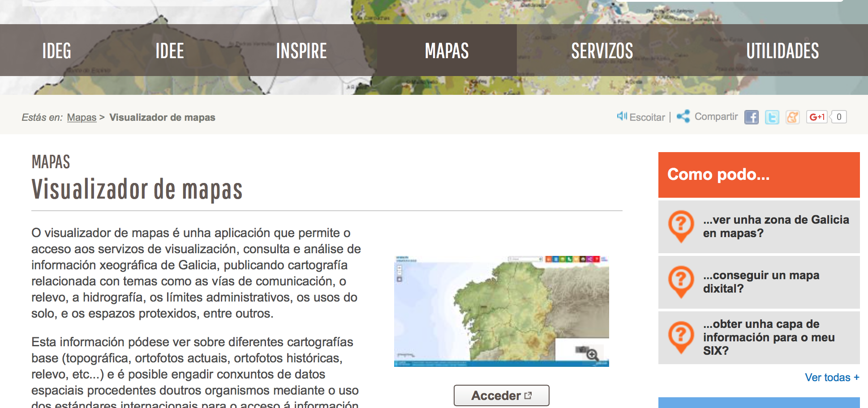Go to the INSPIRE section

point(301,51)
